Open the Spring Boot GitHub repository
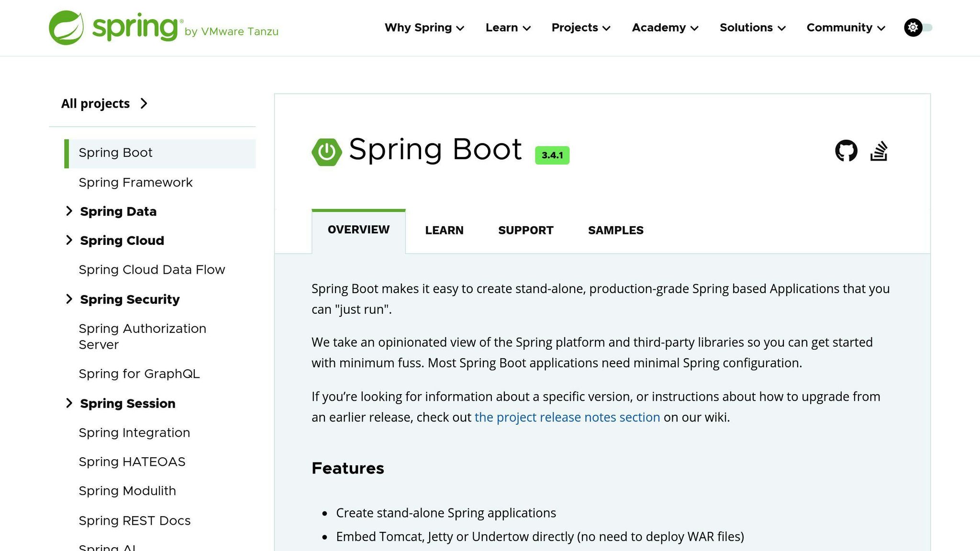980x551 pixels. (x=847, y=150)
